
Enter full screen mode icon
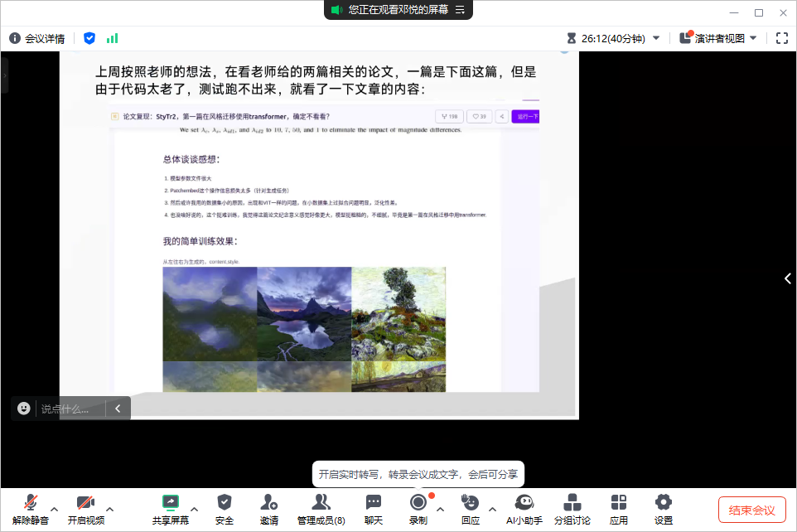(x=782, y=38)
